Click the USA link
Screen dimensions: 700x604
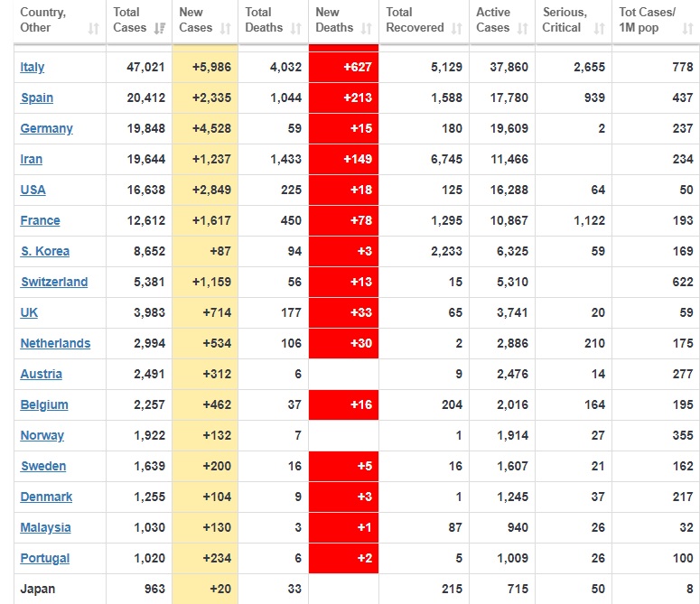click(33, 190)
